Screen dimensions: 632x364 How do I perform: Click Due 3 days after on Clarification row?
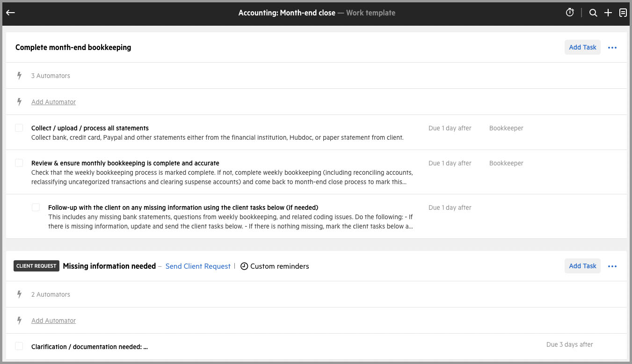[569, 344]
